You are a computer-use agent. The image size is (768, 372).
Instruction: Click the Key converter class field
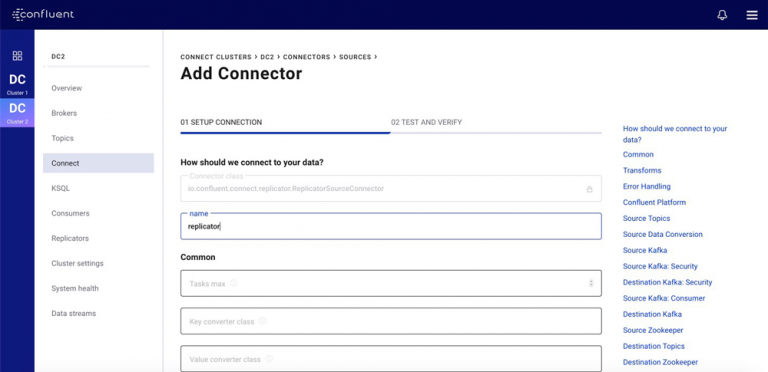pyautogui.click(x=391, y=321)
